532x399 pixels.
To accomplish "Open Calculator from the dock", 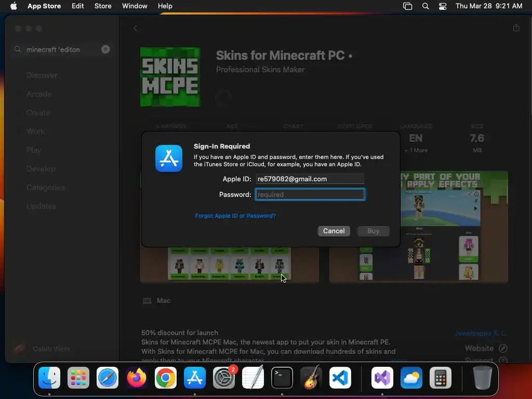I will tap(441, 378).
